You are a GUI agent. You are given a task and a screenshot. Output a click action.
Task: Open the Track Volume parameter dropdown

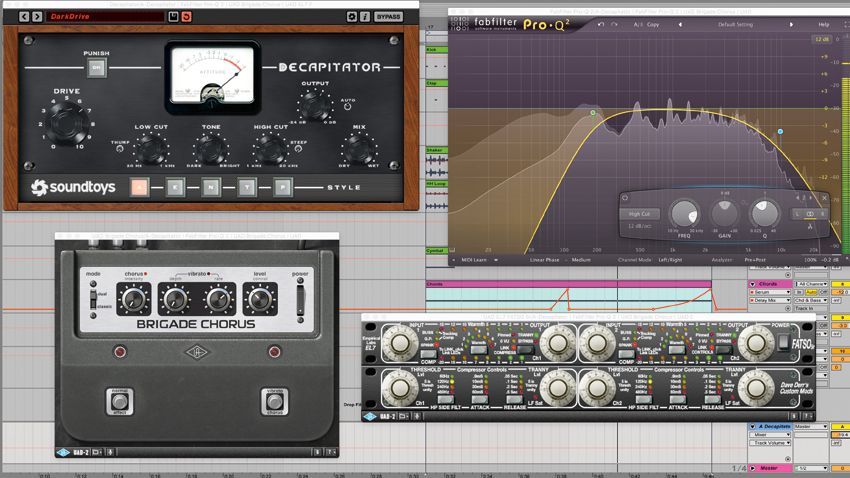pyautogui.click(x=772, y=443)
